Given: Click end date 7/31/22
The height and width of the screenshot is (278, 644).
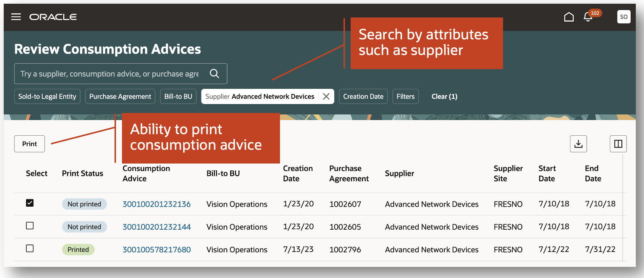Looking at the screenshot, I should (x=600, y=249).
